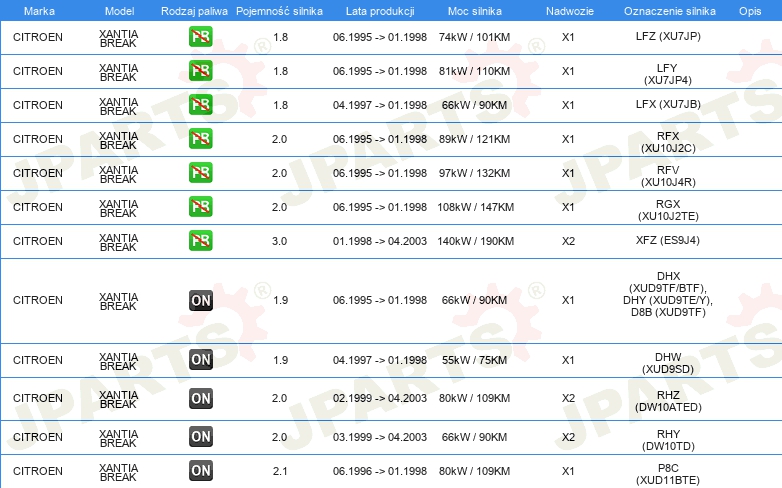
Task: Click the XANTIA BREAK model in the DHX row
Action: (x=118, y=301)
